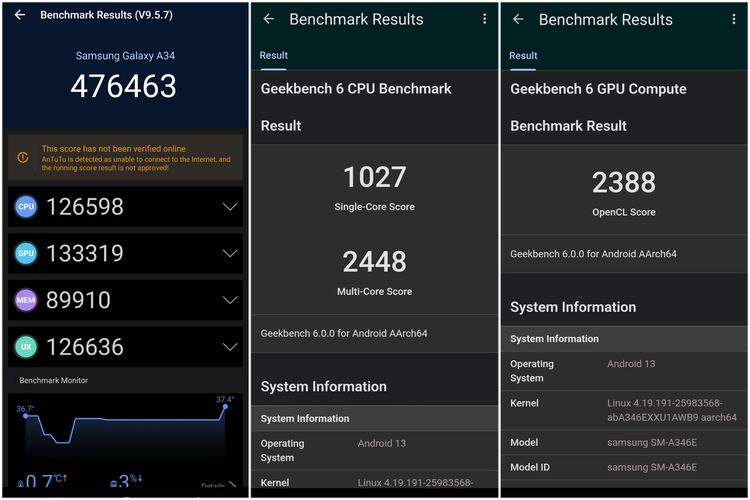Expand the GPU score 133319 chevron
The height and width of the screenshot is (500, 750).
click(x=229, y=254)
